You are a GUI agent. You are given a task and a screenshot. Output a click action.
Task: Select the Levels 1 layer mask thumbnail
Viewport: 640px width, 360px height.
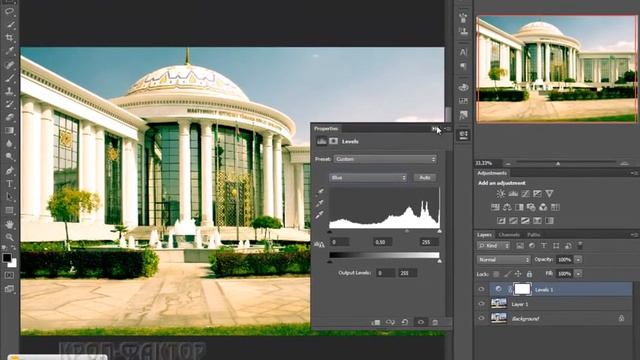tap(522, 289)
